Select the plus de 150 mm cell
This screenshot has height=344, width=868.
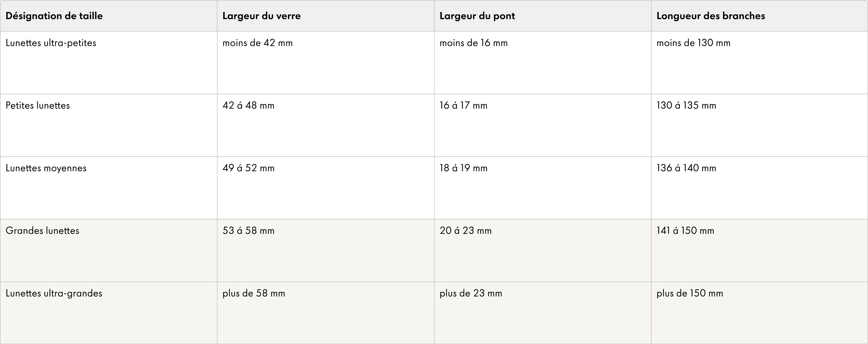pyautogui.click(x=690, y=294)
